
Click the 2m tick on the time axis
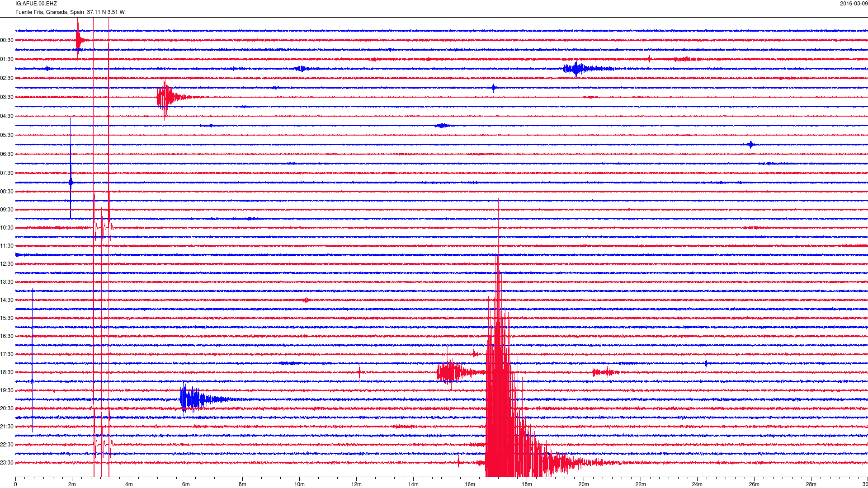point(72,484)
